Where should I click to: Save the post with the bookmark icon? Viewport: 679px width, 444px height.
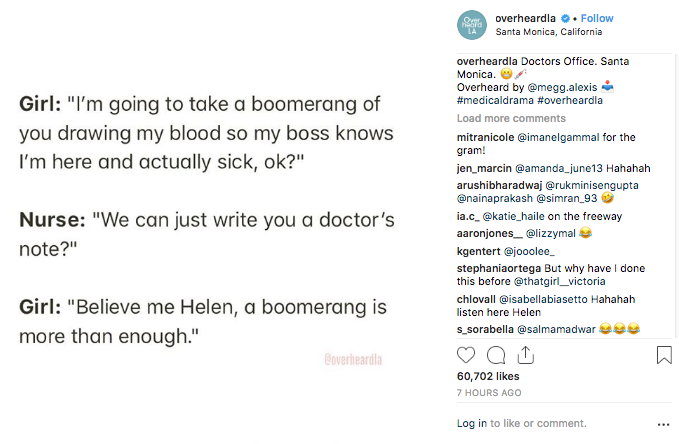(664, 355)
